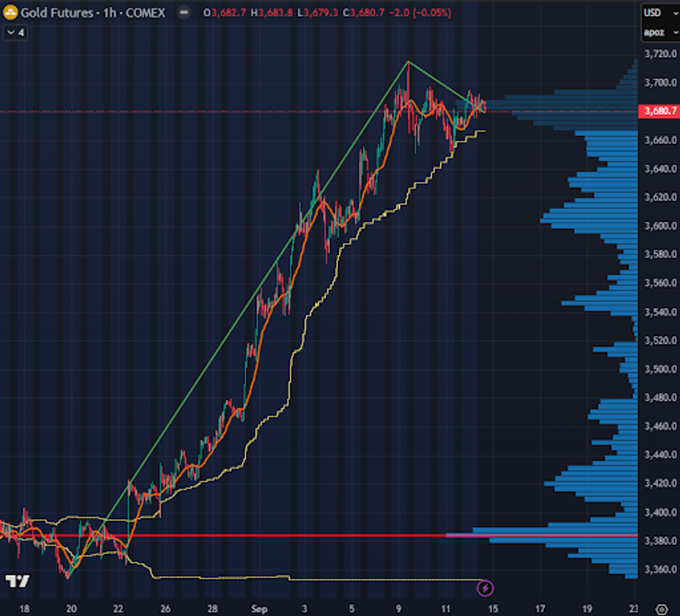Click the market status minus indicator

(x=184, y=13)
